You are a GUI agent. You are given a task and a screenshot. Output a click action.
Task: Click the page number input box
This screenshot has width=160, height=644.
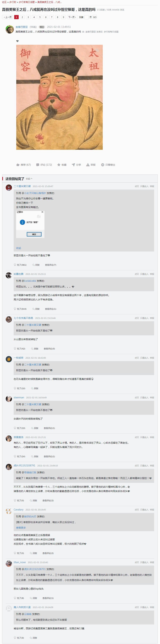coord(86,17)
